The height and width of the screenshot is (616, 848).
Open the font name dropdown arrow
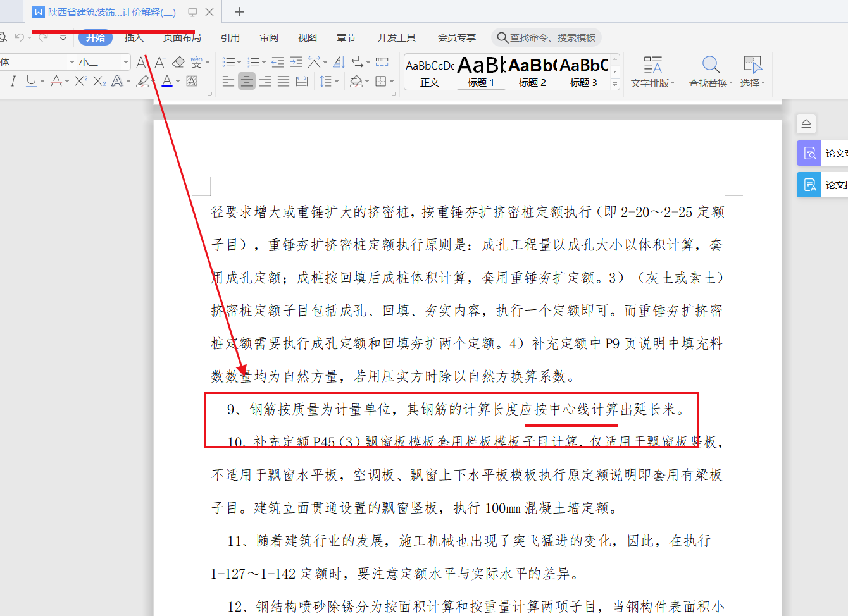click(x=72, y=62)
